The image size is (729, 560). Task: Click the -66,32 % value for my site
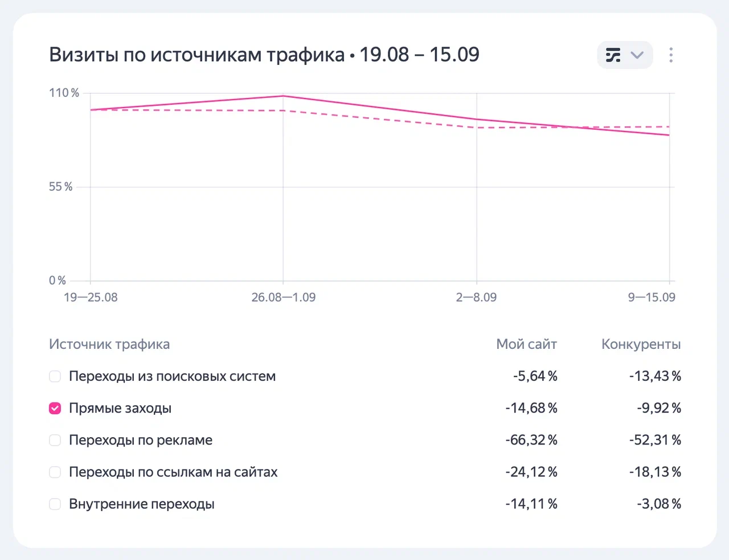point(531,440)
